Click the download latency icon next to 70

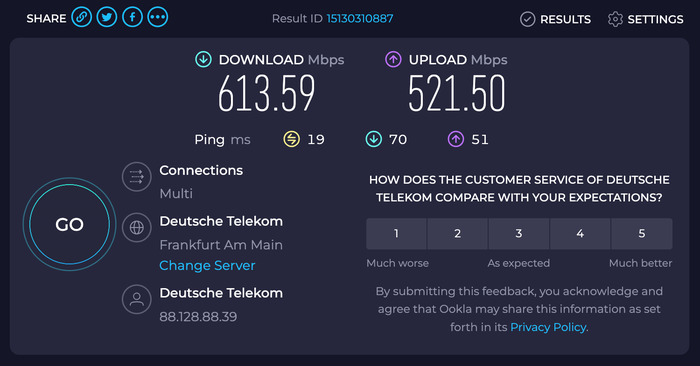pyautogui.click(x=374, y=139)
